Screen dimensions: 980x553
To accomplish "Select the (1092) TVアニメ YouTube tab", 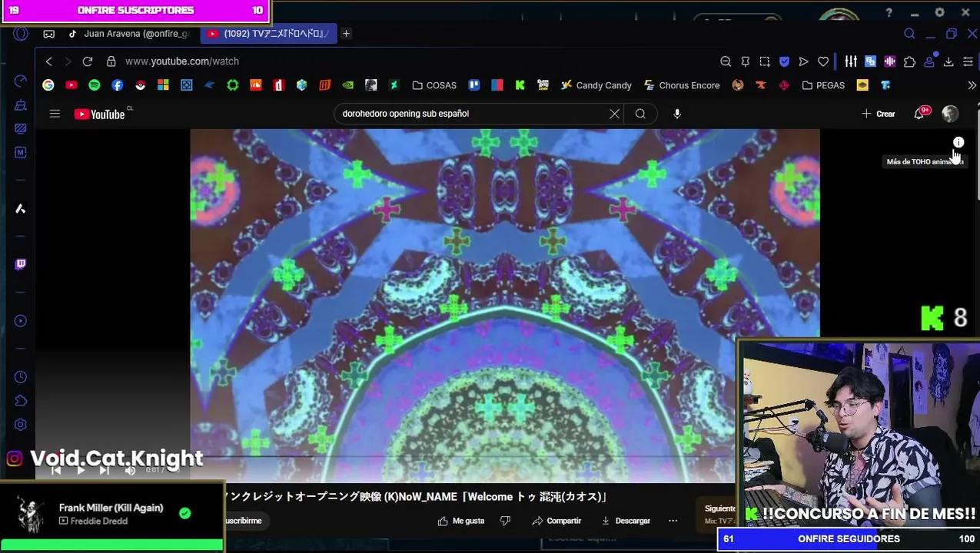I will tap(269, 34).
